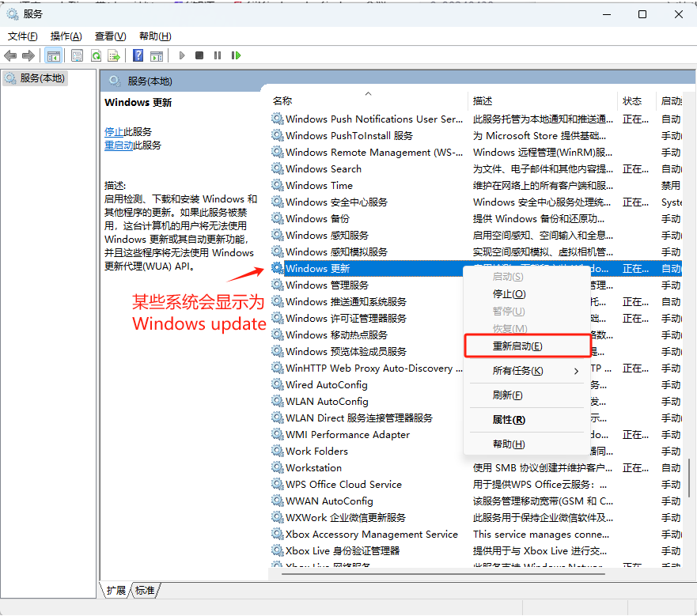
Task: Select the Windows Search service row
Action: click(326, 168)
